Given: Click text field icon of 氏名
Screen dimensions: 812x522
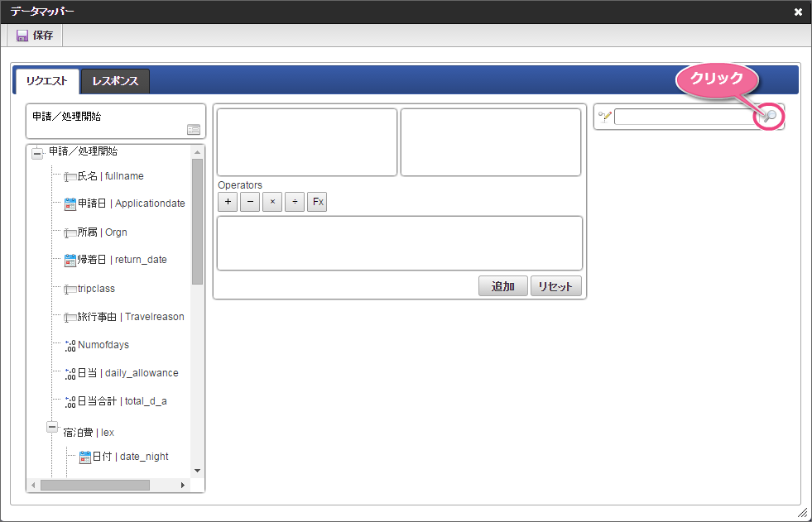Looking at the screenshot, I should (x=70, y=178).
